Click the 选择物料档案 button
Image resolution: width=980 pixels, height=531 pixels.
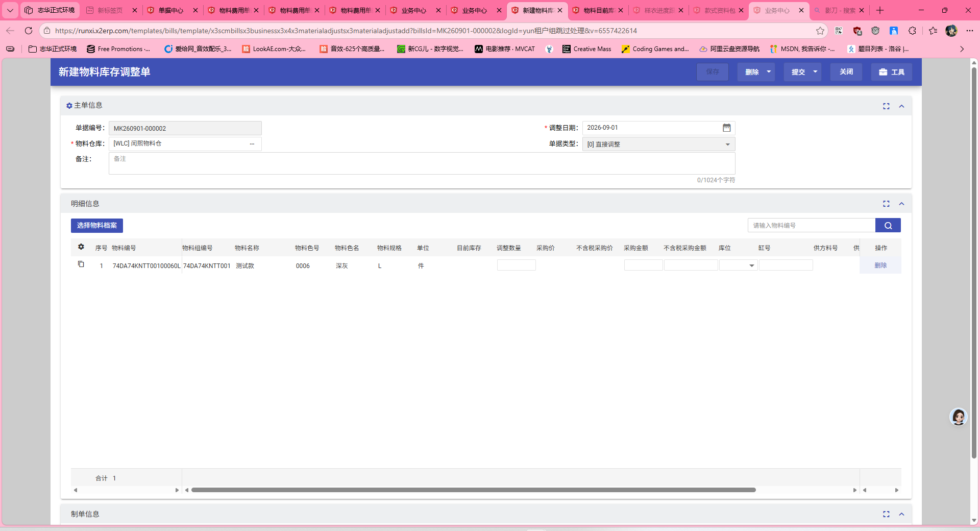[97, 226]
